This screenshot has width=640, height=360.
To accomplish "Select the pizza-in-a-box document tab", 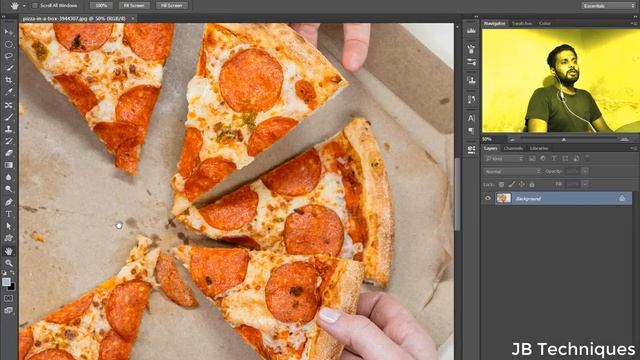I will coord(74,18).
